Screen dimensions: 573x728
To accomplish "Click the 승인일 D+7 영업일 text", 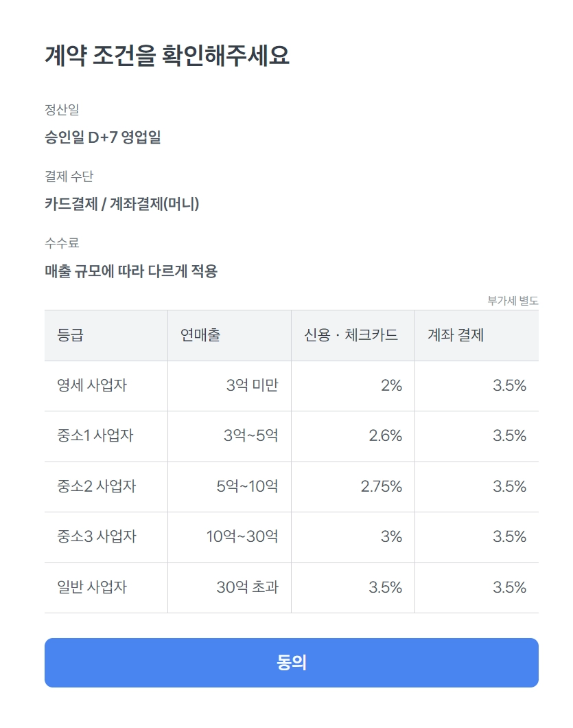I will click(103, 137).
